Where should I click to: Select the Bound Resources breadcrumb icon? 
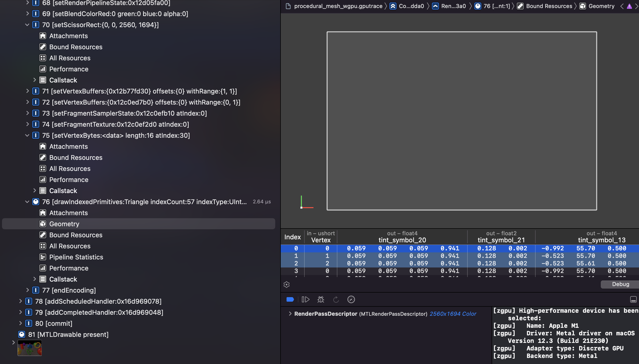point(520,6)
